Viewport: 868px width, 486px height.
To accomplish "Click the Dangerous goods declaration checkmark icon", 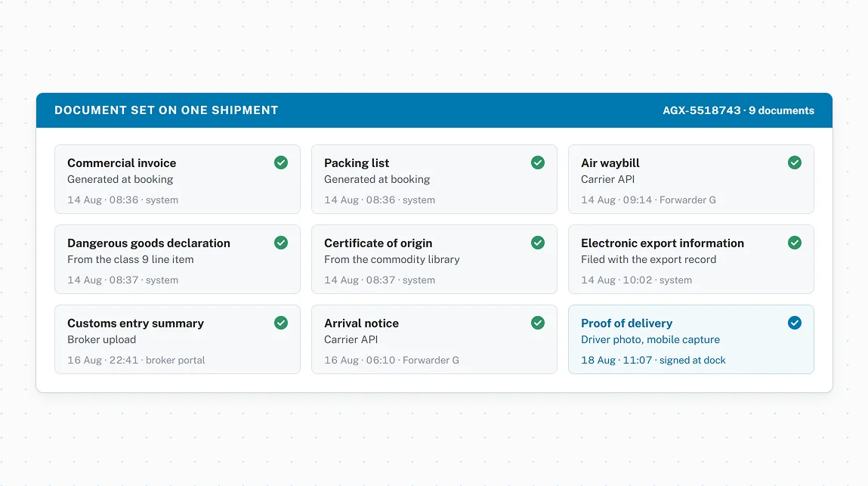I will click(x=281, y=243).
